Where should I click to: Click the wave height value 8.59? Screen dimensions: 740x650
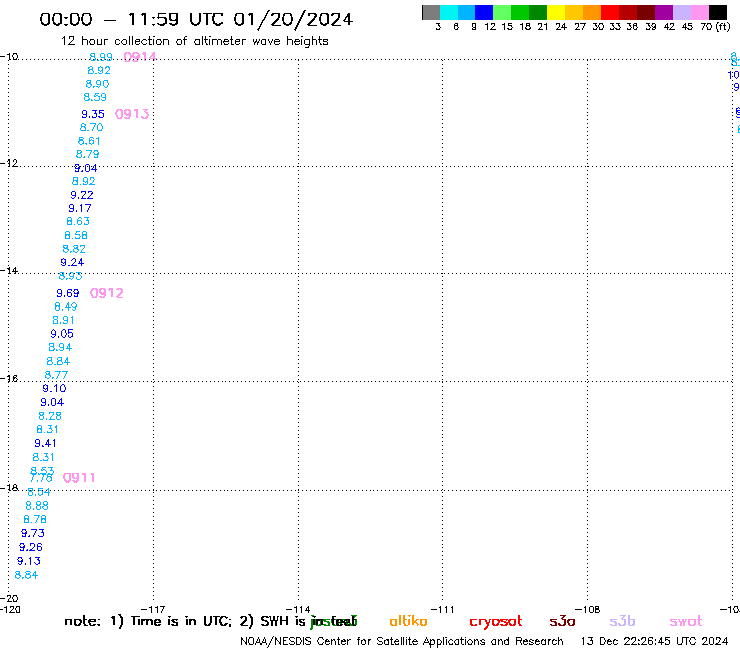click(x=95, y=97)
